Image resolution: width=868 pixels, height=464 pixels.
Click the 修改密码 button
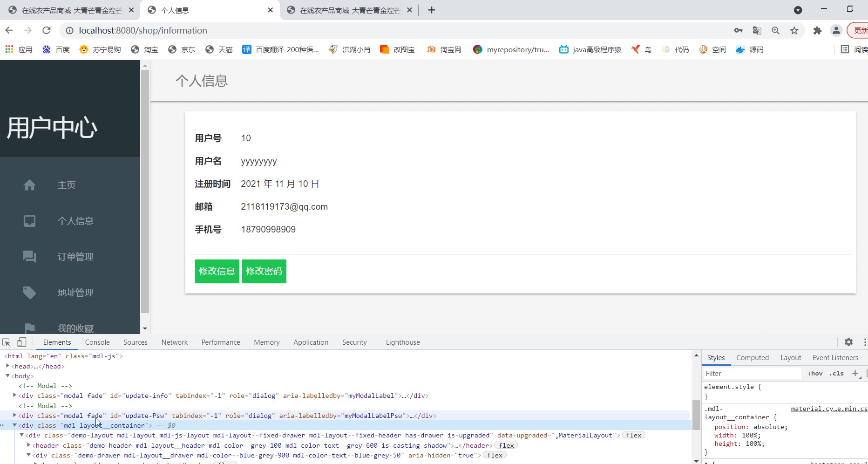click(264, 271)
